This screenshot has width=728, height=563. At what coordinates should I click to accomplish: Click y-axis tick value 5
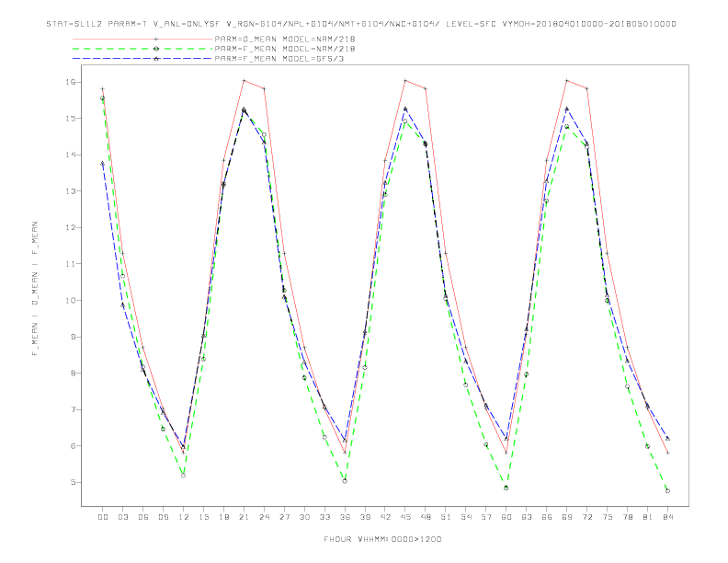tap(74, 482)
